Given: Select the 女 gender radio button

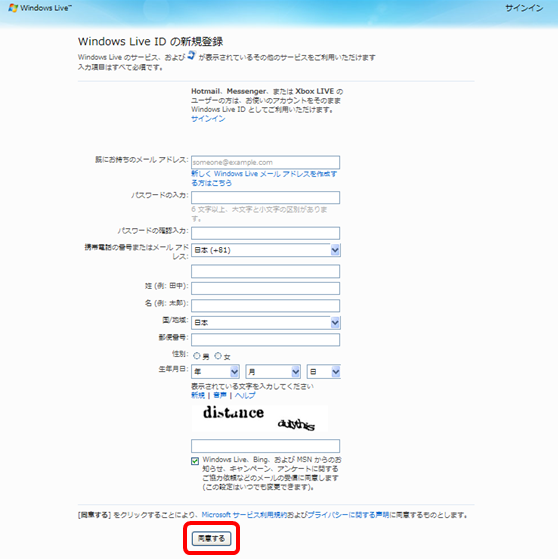Looking at the screenshot, I should point(218,356).
